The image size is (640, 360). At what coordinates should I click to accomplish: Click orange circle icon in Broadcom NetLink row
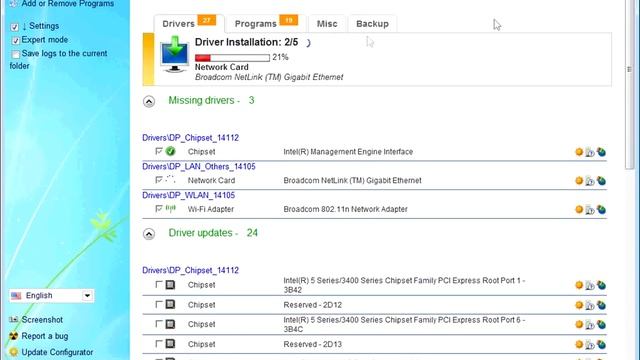pos(579,180)
